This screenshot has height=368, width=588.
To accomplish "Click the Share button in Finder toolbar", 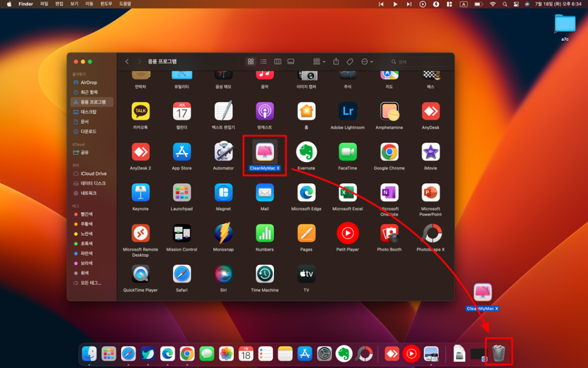I will point(336,62).
